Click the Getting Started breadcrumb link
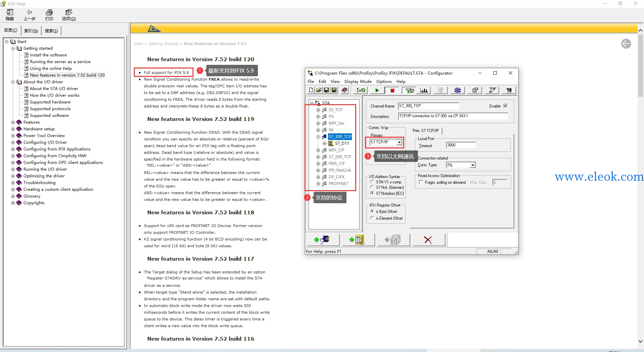 point(163,44)
